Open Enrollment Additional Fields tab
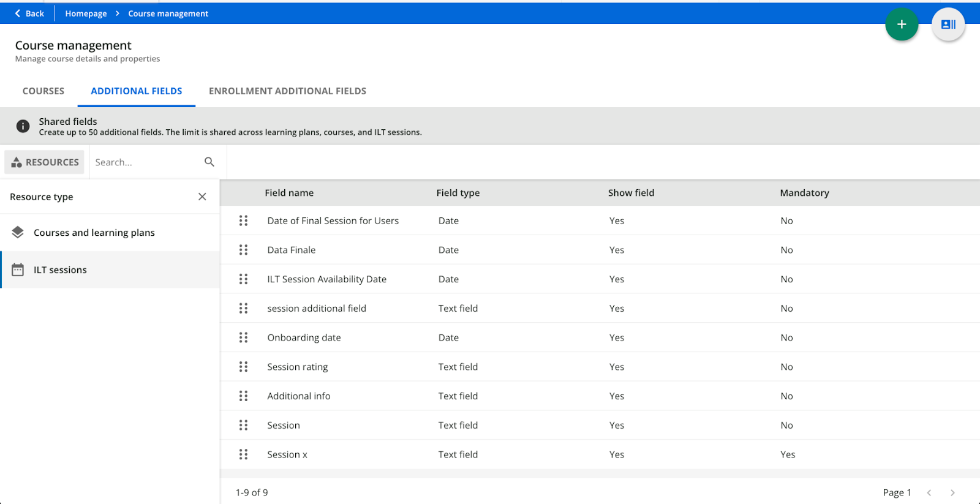 click(287, 91)
